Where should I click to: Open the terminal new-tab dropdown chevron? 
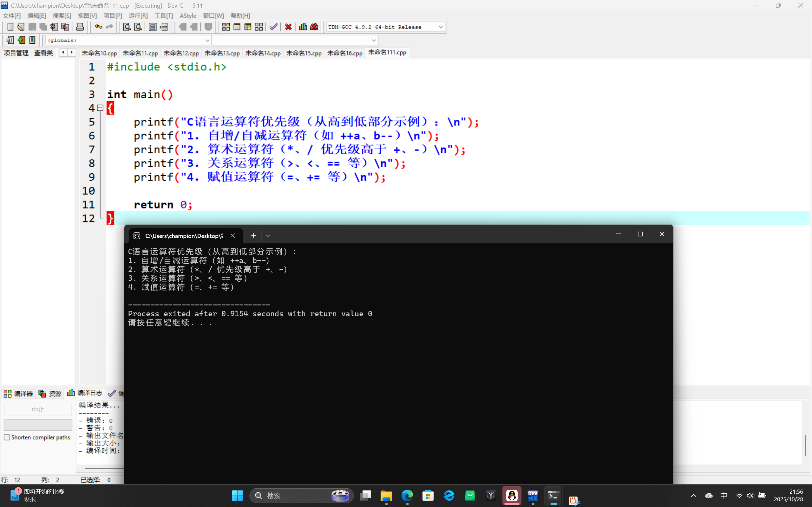click(268, 236)
